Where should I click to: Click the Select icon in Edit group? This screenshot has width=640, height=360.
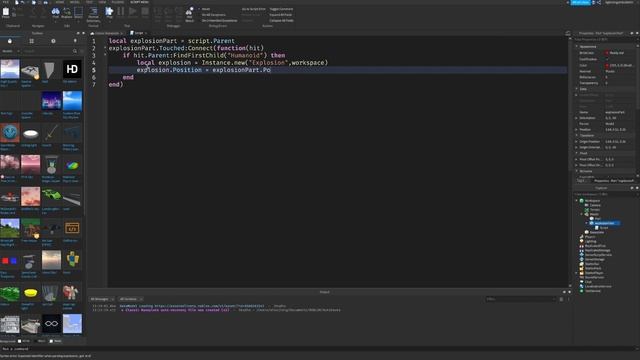point(78,12)
